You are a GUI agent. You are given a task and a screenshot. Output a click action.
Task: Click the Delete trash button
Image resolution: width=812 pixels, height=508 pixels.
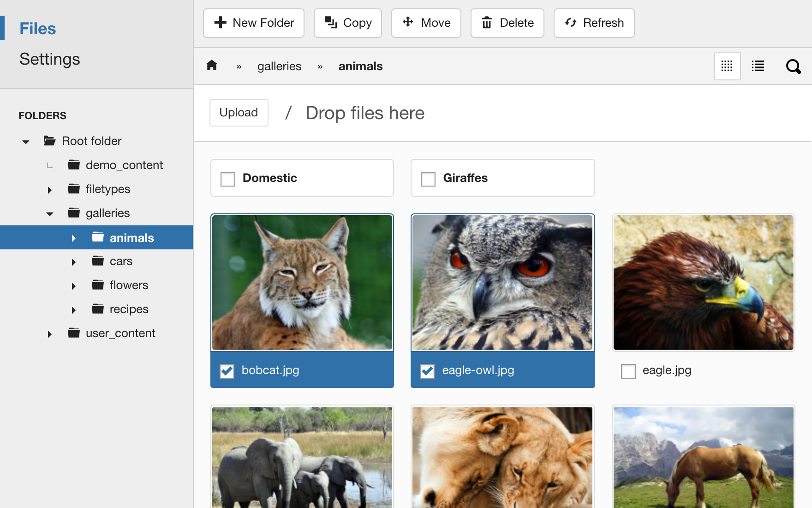pyautogui.click(x=507, y=23)
